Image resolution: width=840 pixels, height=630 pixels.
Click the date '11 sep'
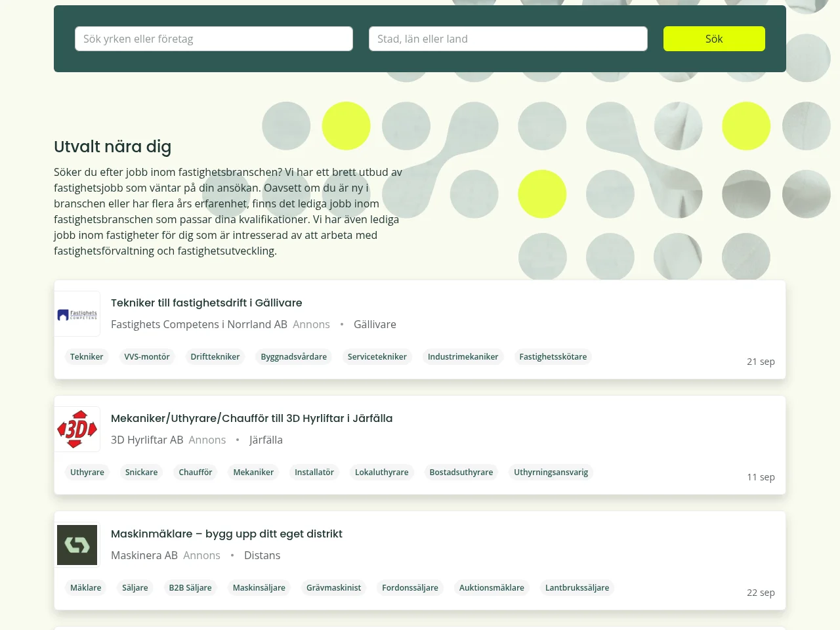coord(761,477)
